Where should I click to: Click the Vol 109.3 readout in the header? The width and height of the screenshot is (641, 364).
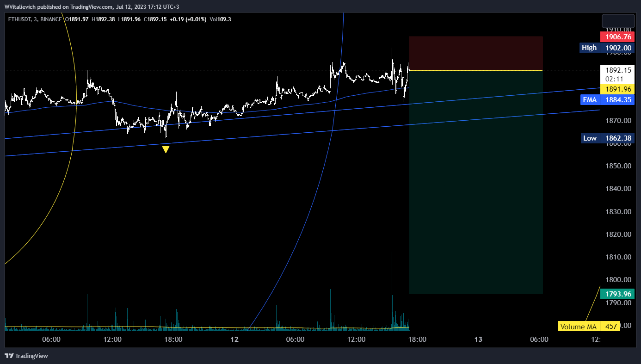pos(220,19)
